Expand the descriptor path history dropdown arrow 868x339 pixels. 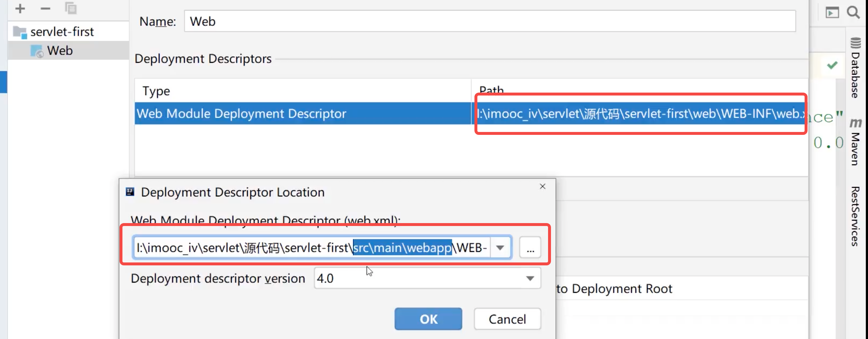(500, 248)
